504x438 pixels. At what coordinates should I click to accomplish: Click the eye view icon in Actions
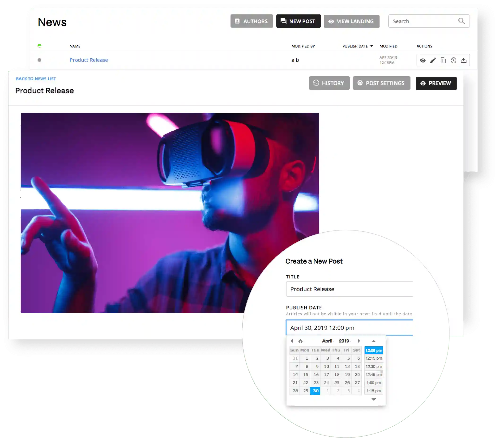[423, 60]
